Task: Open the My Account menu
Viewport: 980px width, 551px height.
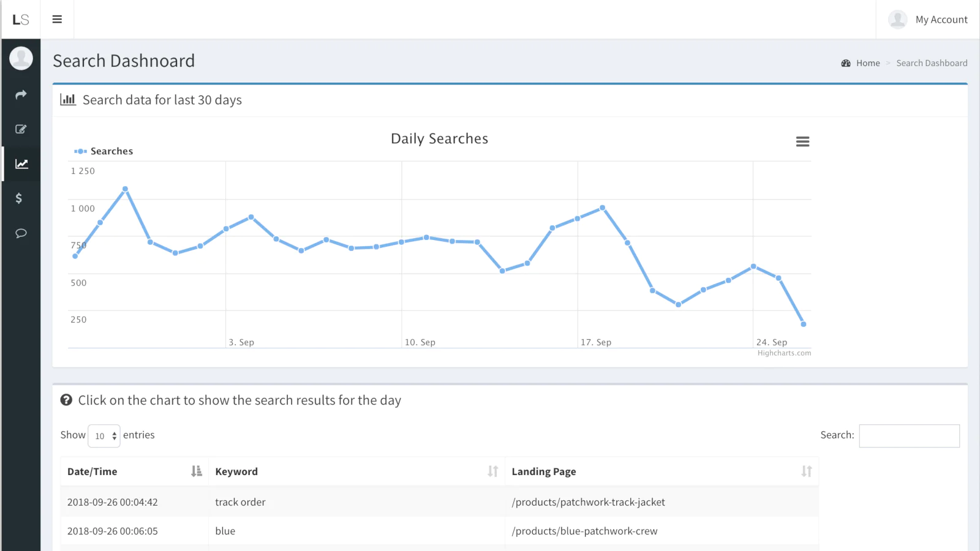Action: click(928, 20)
